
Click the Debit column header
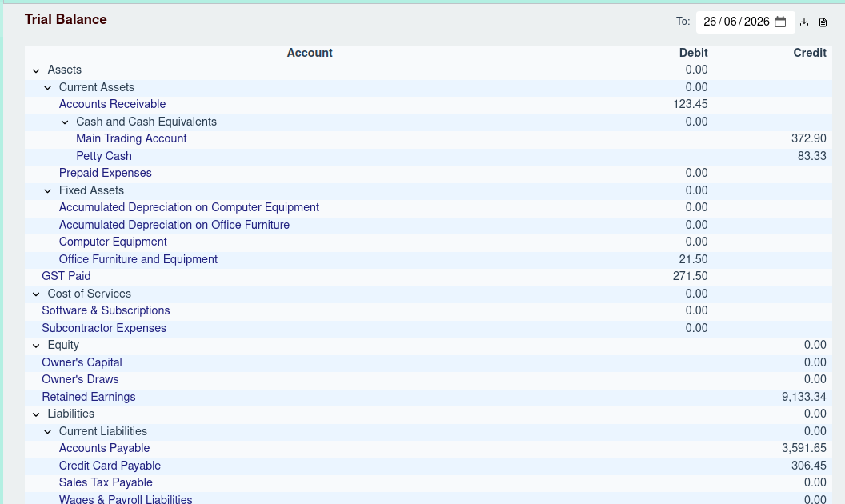point(693,53)
